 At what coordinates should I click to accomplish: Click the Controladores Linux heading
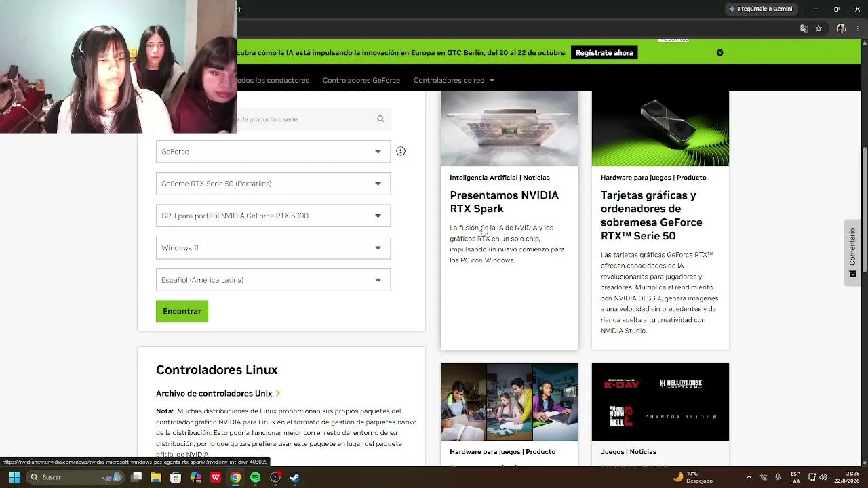tap(217, 369)
